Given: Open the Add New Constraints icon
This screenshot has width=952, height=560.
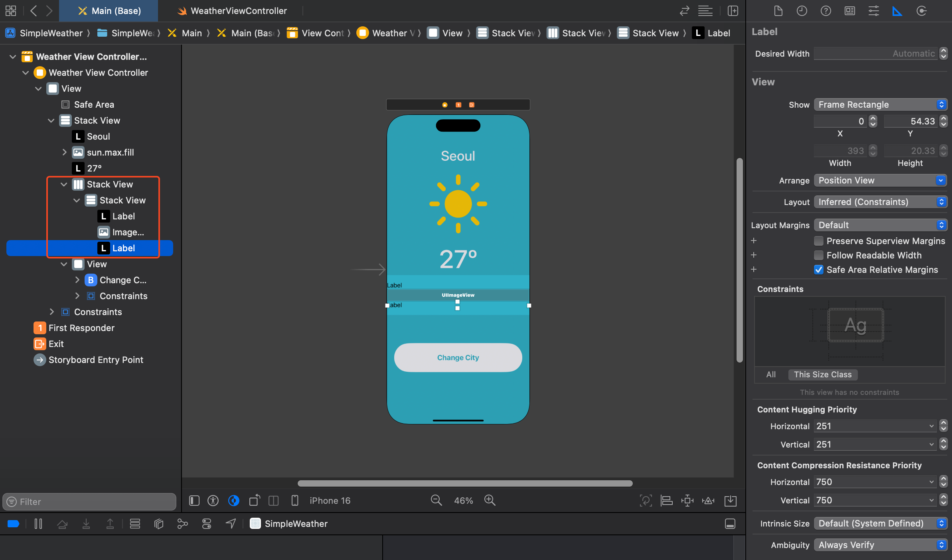Looking at the screenshot, I should click(687, 500).
